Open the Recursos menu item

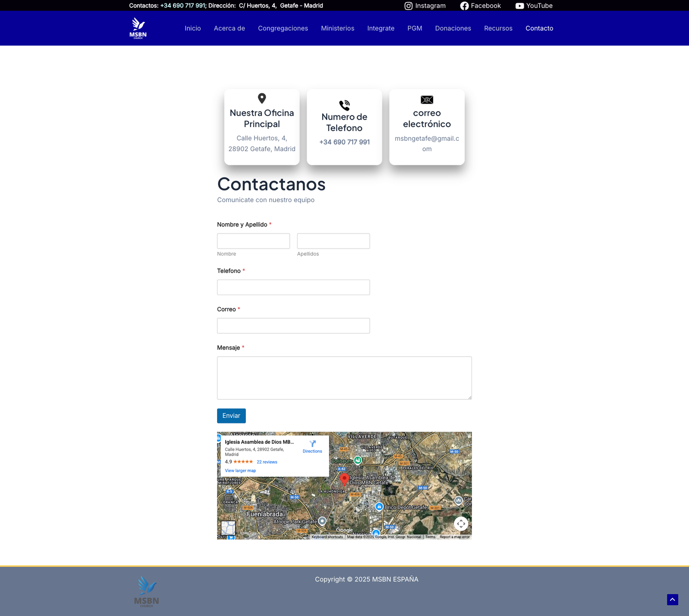498,28
